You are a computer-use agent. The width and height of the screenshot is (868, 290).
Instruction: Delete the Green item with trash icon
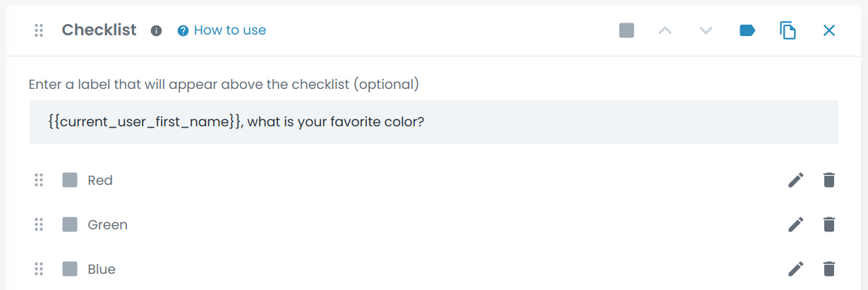(829, 224)
